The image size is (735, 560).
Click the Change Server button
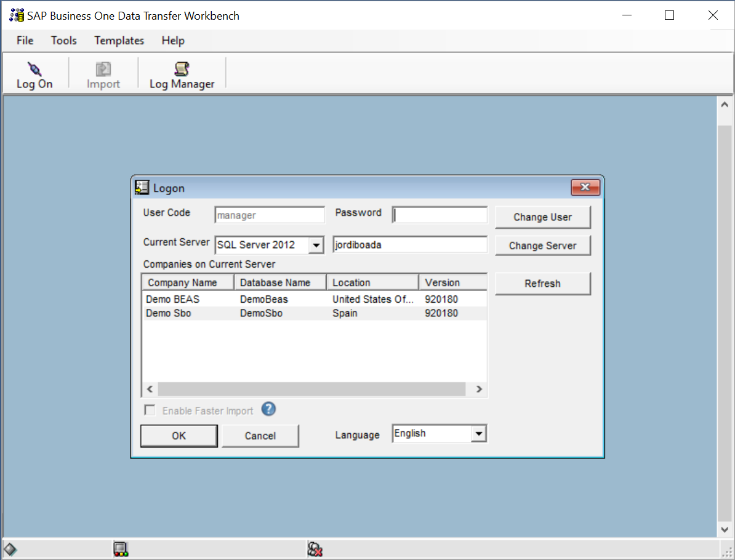click(x=543, y=246)
